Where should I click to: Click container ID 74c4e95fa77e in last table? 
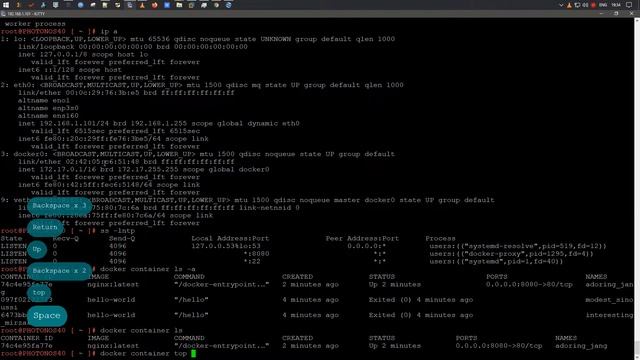(26, 346)
